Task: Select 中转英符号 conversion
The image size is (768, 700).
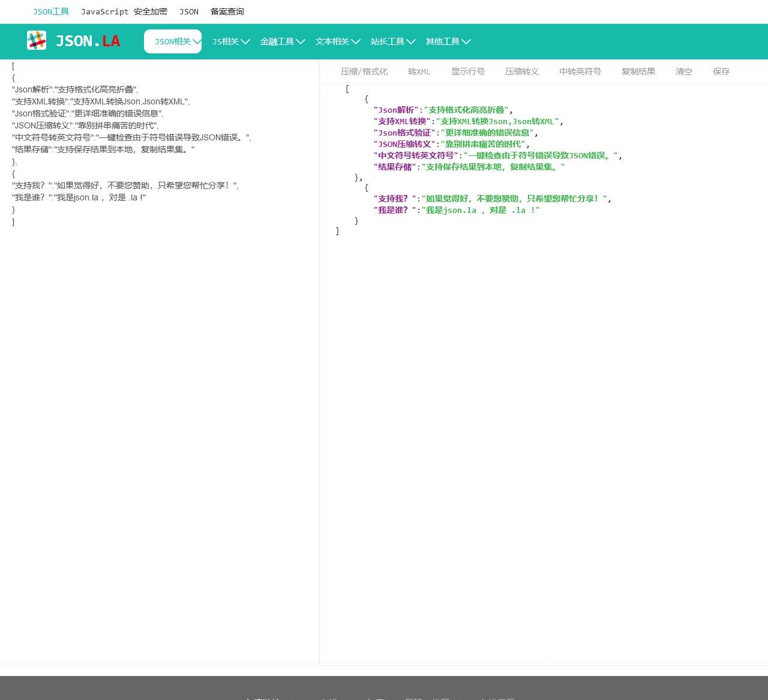Action: click(580, 71)
